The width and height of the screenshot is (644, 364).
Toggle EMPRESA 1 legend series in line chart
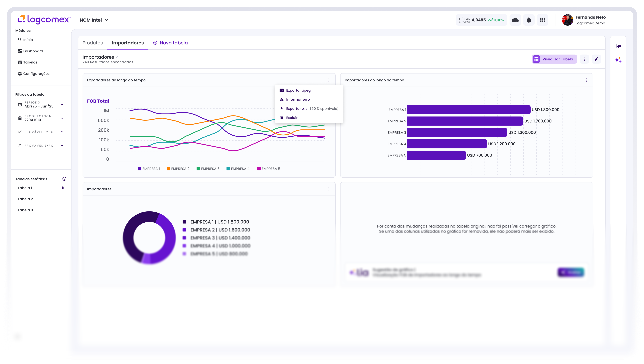(x=149, y=169)
